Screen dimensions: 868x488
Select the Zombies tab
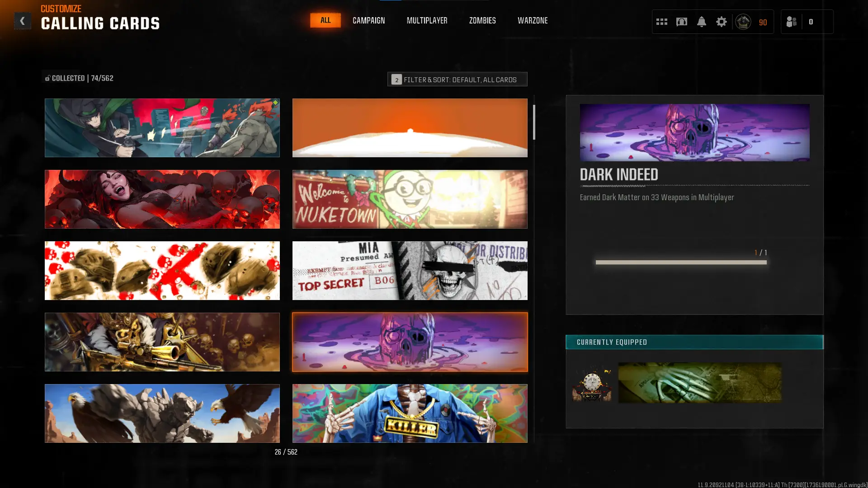[x=482, y=20]
